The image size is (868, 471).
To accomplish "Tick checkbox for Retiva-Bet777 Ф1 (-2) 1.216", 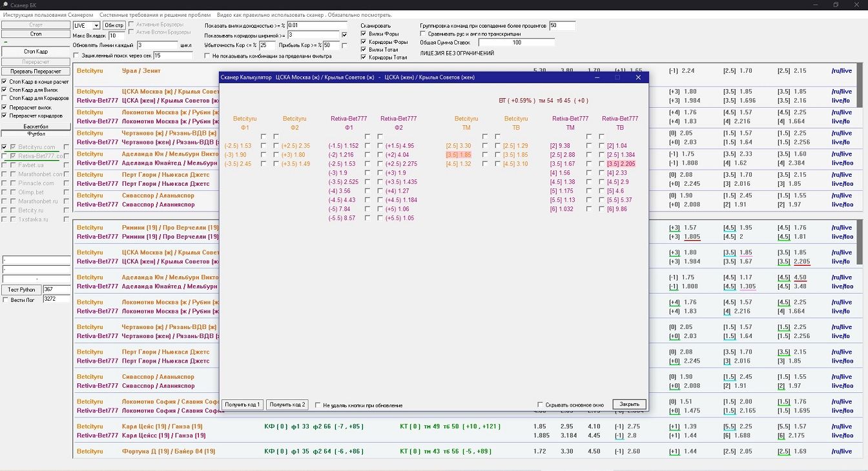I will coord(367,155).
